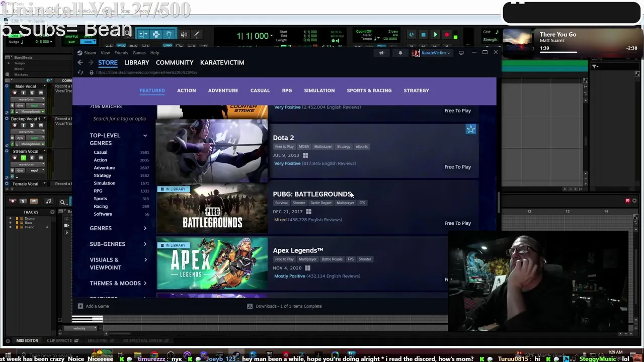Open the Games menu in Steam
The width and height of the screenshot is (644, 362).
(139, 53)
